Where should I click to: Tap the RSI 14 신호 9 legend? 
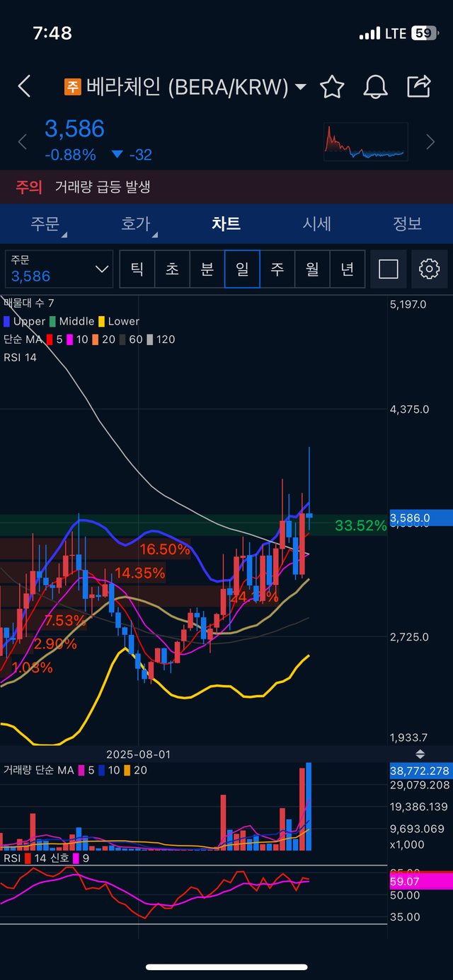pos(45,858)
